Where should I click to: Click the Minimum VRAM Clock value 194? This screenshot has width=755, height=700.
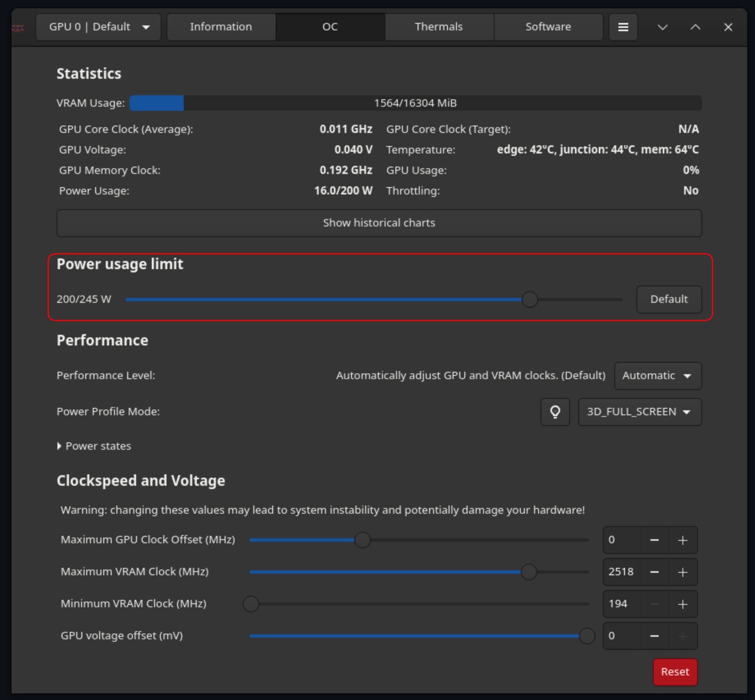tap(622, 604)
